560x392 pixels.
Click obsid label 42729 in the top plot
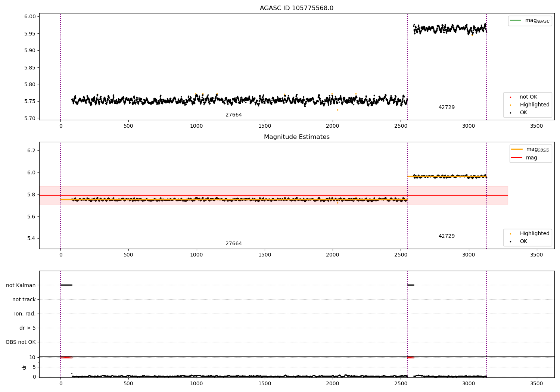447,107
